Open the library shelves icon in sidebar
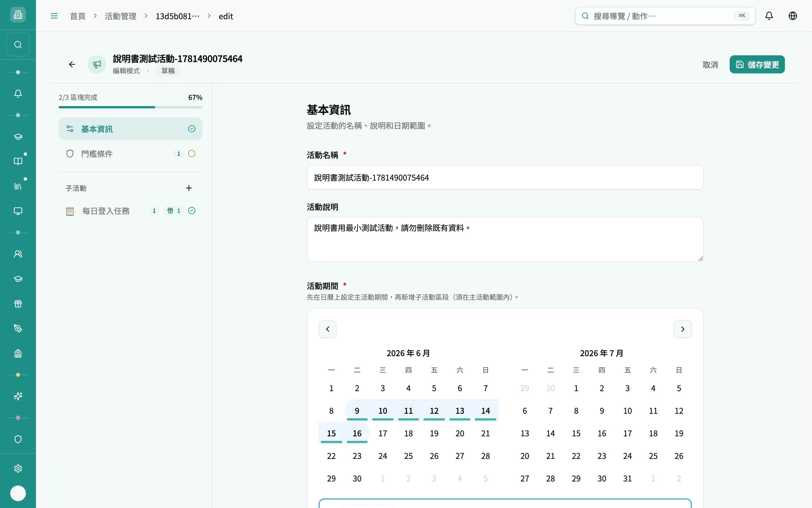This screenshot has height=508, width=812. 18,186
